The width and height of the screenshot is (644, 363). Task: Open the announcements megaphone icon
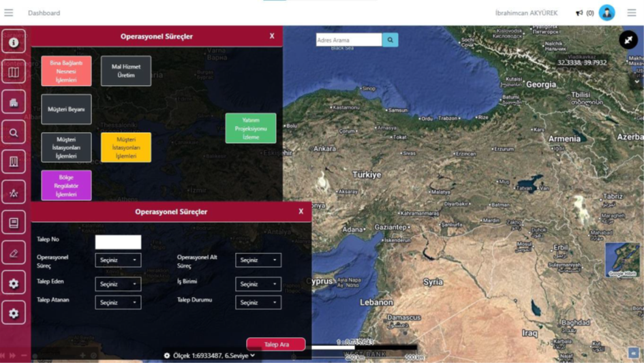pyautogui.click(x=579, y=13)
